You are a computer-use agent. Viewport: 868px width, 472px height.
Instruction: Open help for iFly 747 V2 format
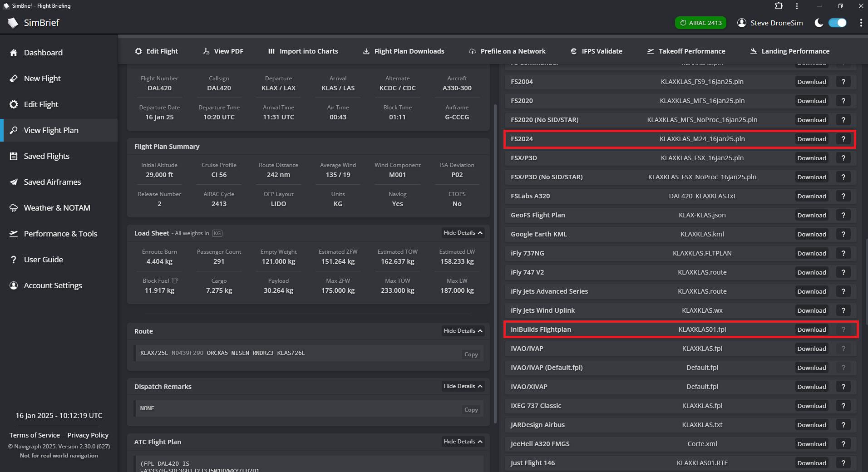point(843,272)
